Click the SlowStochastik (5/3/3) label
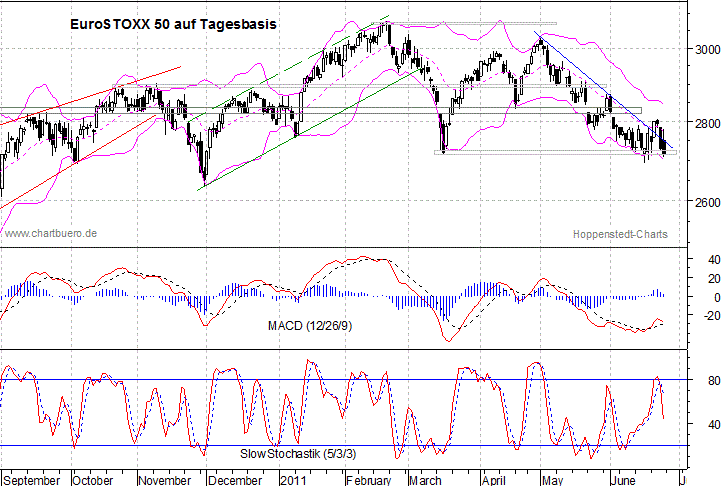Image resolution: width=723 pixels, height=486 pixels. pos(298,454)
